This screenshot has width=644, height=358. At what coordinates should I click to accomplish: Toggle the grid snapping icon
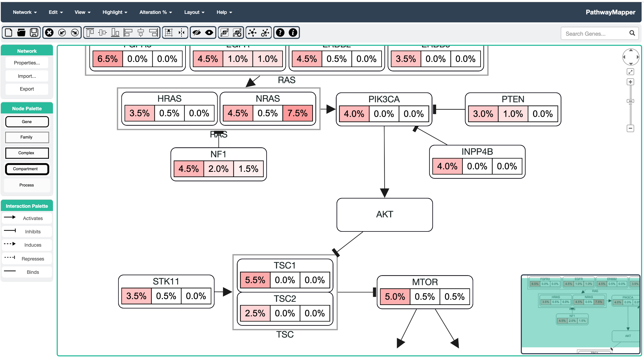[169, 32]
